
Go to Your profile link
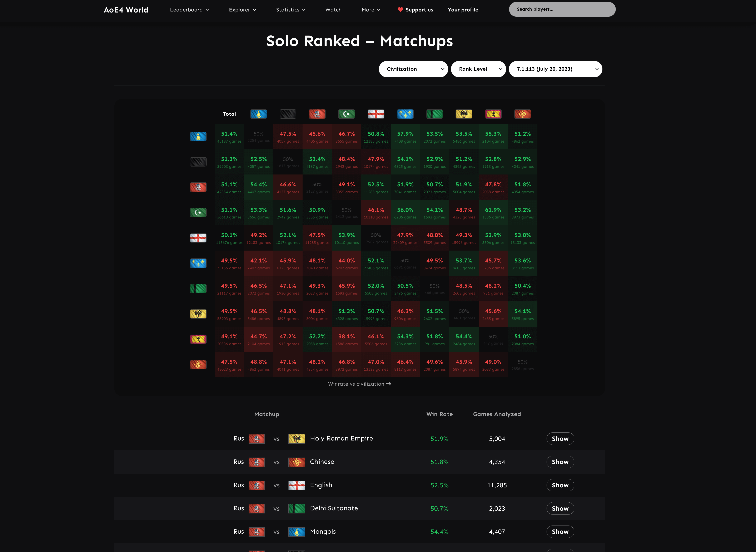point(463,10)
